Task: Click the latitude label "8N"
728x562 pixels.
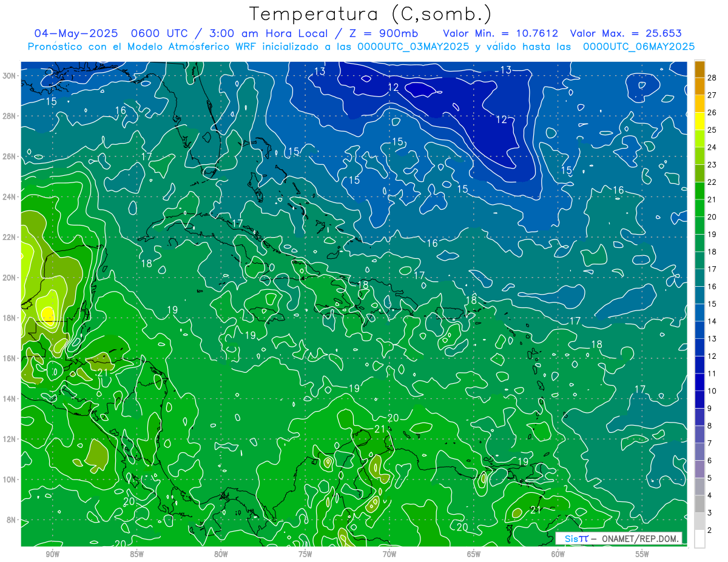Action: tap(11, 520)
